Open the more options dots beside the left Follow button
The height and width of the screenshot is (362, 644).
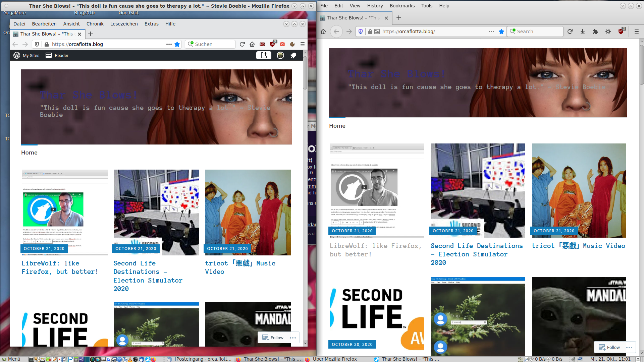(293, 338)
